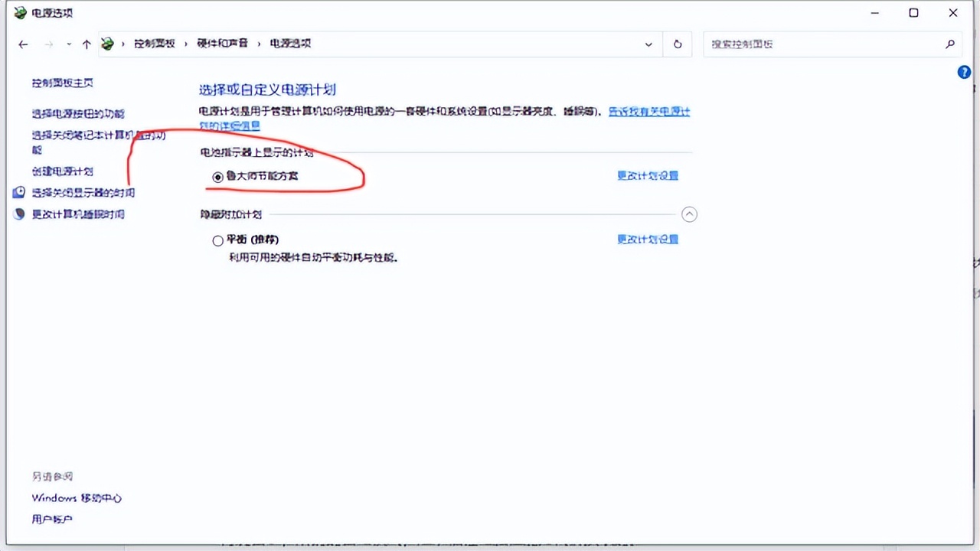Select the 鲁大师节能方案 radio button
Screen dimensions: 980x551
click(x=218, y=177)
